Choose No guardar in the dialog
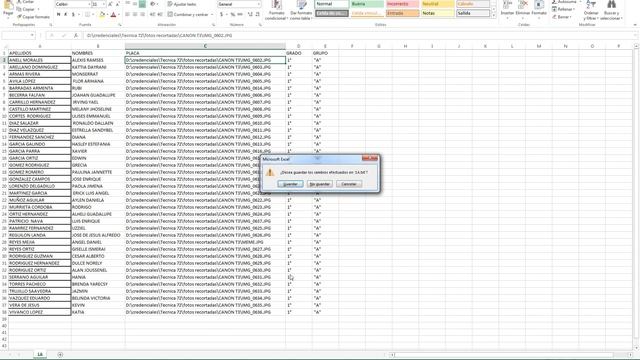The height and width of the screenshot is (360, 640). click(320, 184)
